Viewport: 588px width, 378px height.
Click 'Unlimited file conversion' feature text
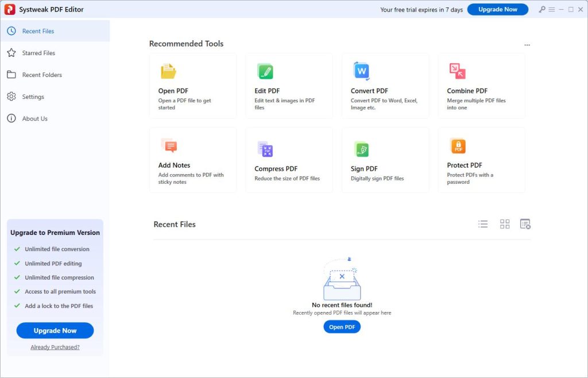point(57,249)
